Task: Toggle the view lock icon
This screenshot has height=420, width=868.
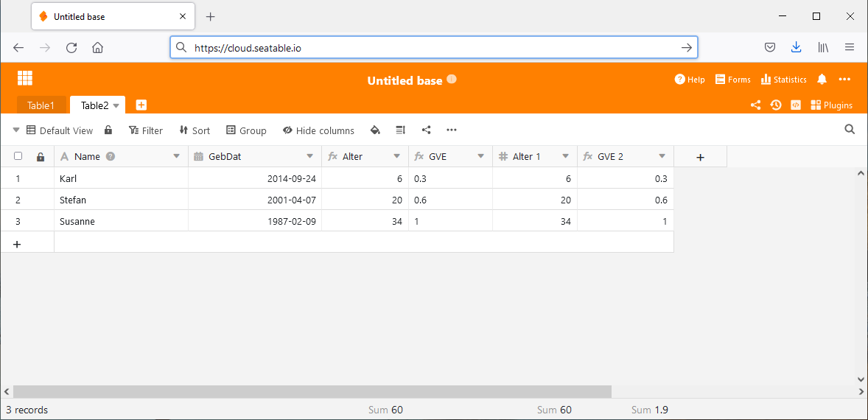Action: 108,130
